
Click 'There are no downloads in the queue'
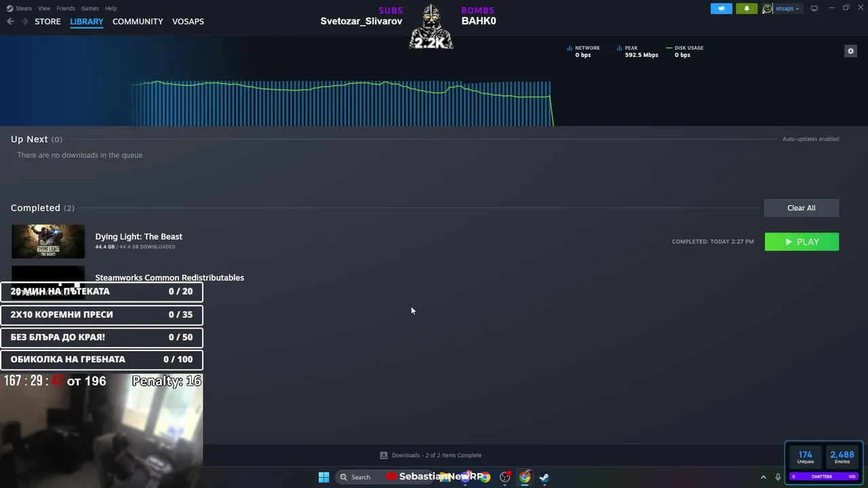tap(79, 155)
